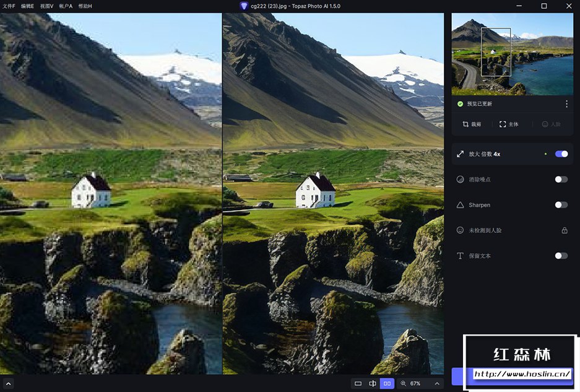The image size is (580, 392).
Task: Maximize the Topaz Photo AI window
Action: [x=543, y=6]
